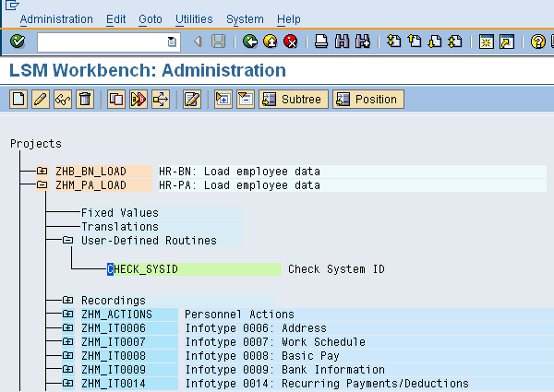Viewport: 554px width, 392px height.
Task: Click the red Cancel icon
Action: tap(291, 42)
